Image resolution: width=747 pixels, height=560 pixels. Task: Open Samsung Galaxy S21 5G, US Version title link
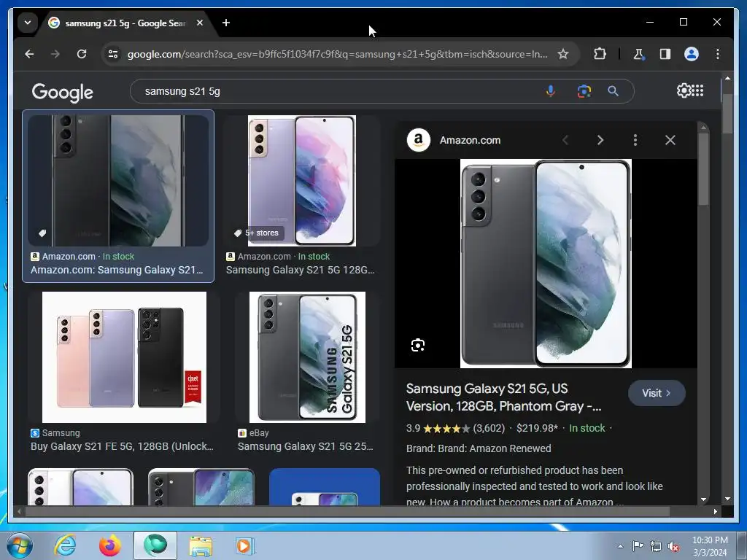[503, 397]
